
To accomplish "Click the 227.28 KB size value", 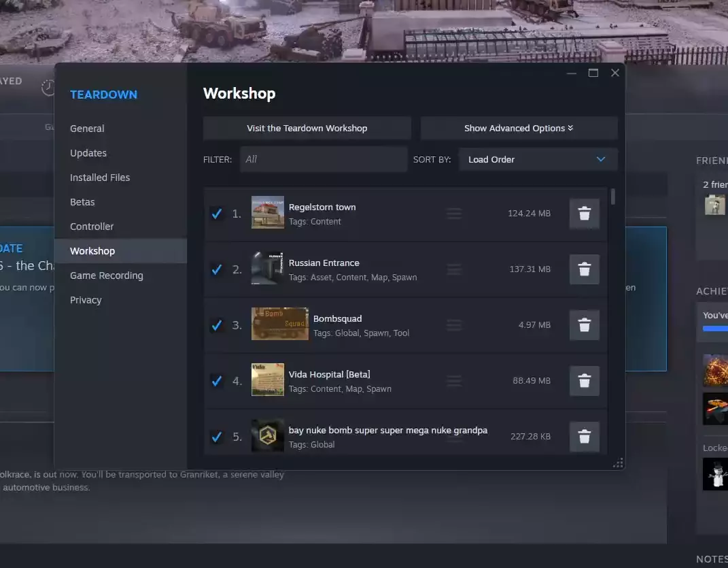I will click(x=531, y=437).
